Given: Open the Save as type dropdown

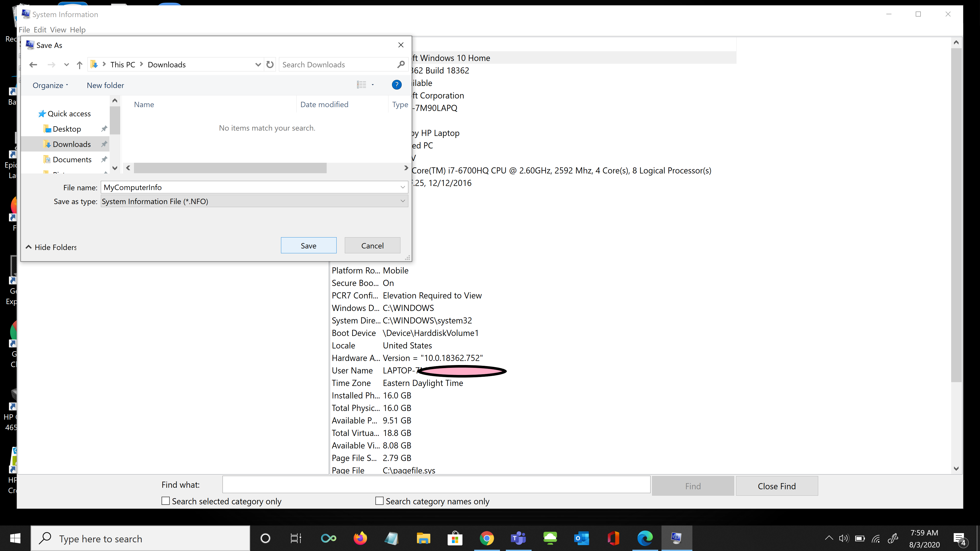Looking at the screenshot, I should (254, 201).
